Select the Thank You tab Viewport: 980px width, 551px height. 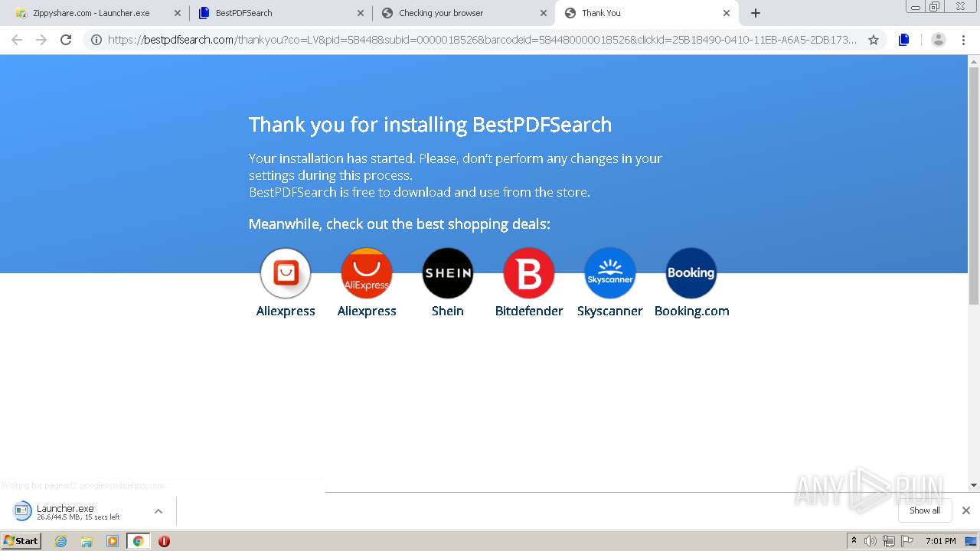pos(647,13)
